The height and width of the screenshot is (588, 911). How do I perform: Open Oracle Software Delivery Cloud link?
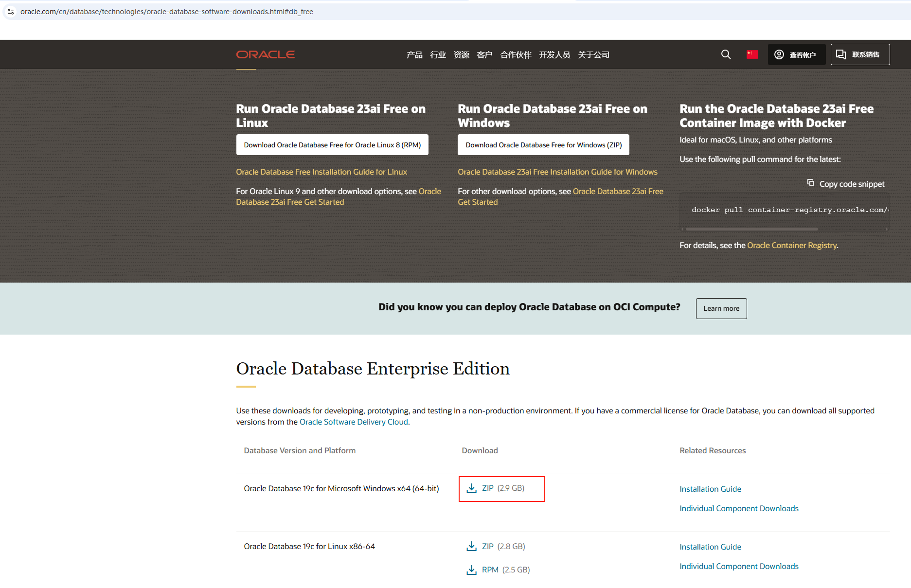[354, 422]
